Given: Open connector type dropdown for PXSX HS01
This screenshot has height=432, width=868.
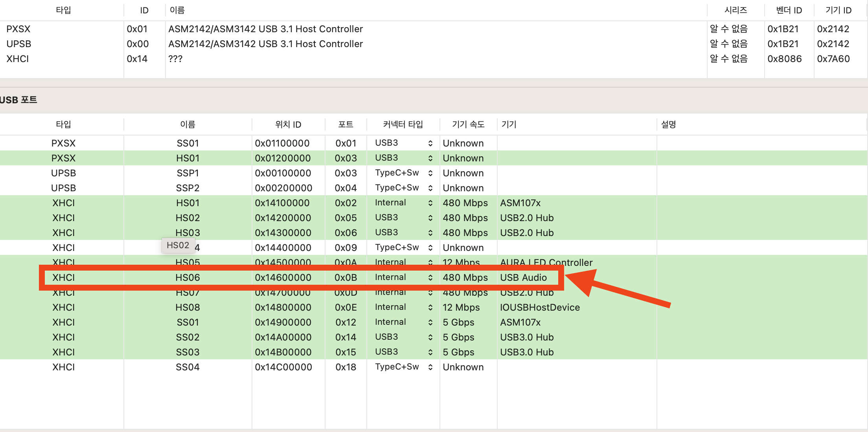Looking at the screenshot, I should (403, 158).
